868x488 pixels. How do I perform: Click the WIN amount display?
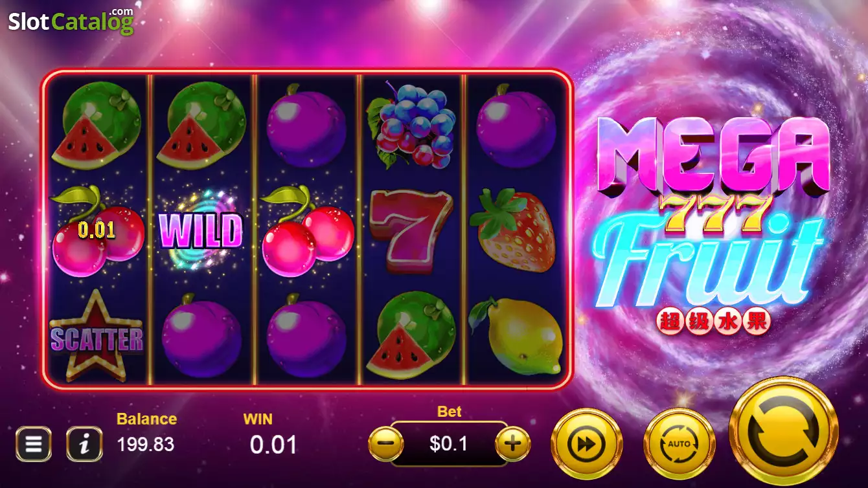tap(273, 445)
